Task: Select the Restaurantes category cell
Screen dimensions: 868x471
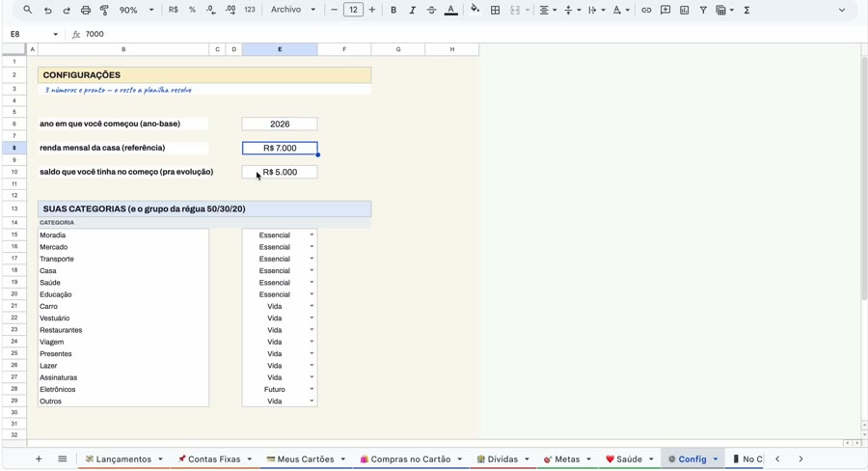Action: click(123, 330)
